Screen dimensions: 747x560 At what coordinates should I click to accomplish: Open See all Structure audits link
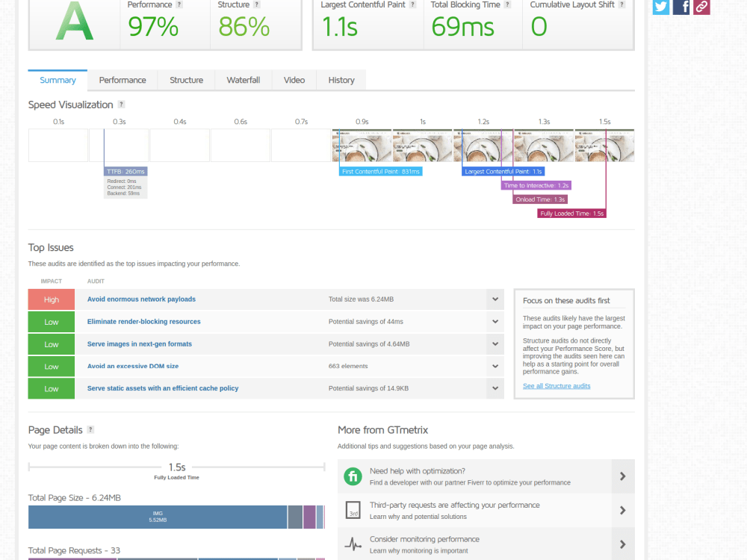coord(557,386)
